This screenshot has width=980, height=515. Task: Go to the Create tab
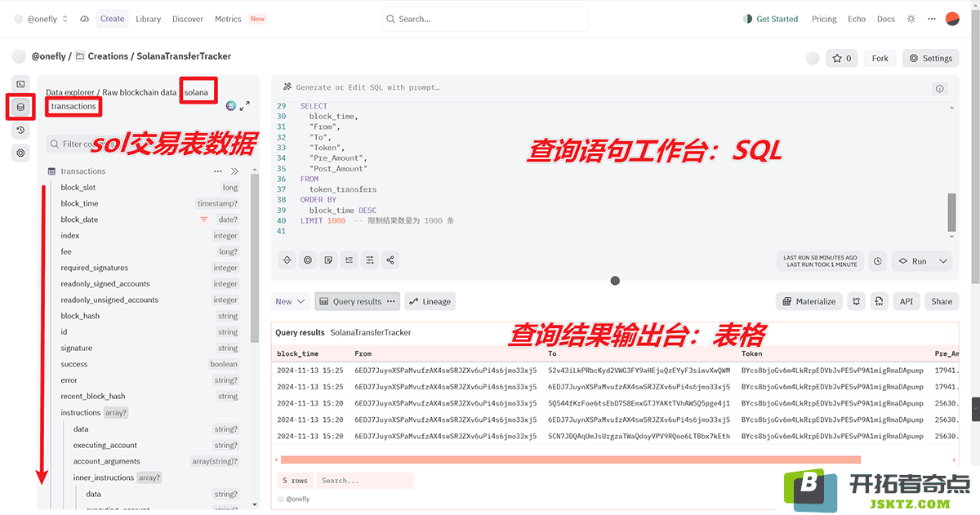pyautogui.click(x=112, y=19)
